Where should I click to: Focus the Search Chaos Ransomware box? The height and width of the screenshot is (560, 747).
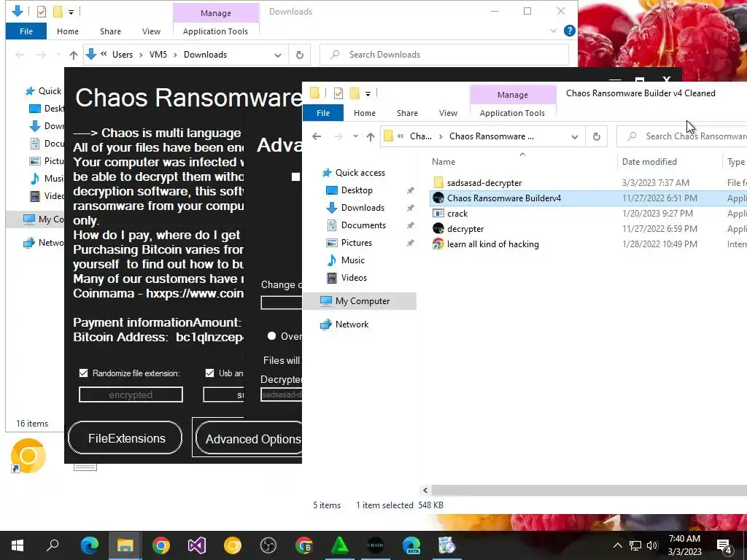tap(682, 136)
